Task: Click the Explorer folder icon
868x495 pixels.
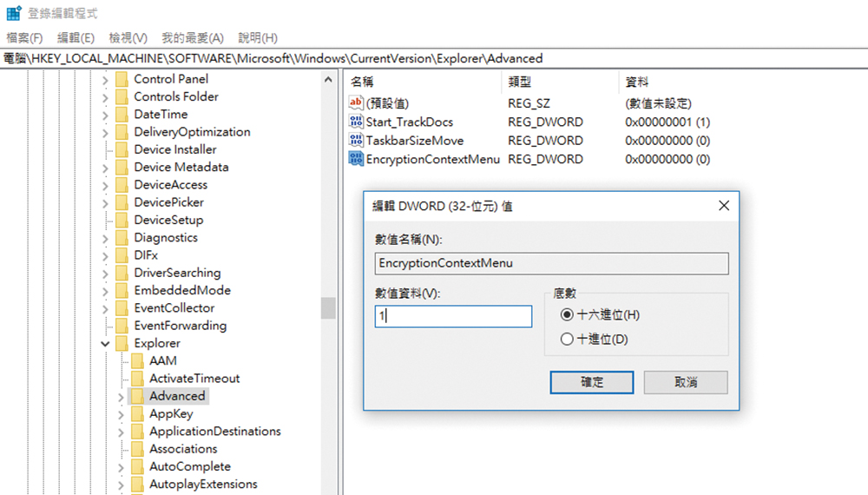Action: 122,343
